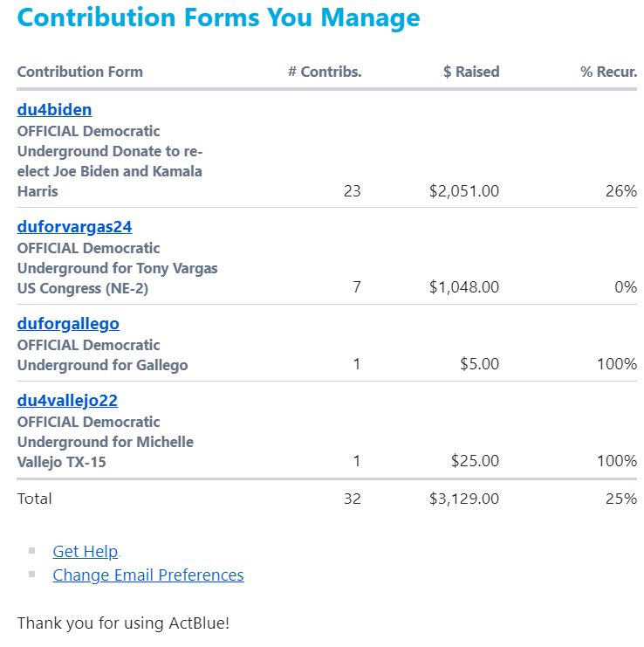Click the $3,129.00 total raised amount
The height and width of the screenshot is (647, 644).
coord(464,499)
